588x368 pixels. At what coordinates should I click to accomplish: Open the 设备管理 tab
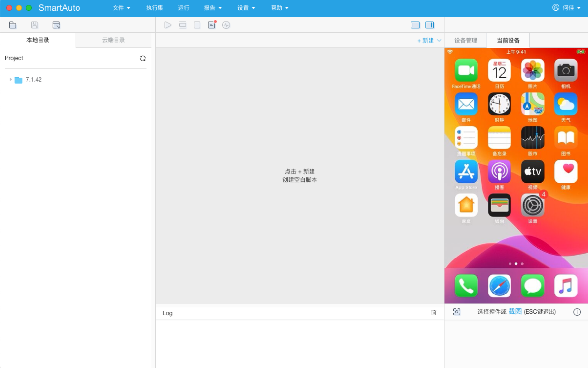pyautogui.click(x=466, y=40)
